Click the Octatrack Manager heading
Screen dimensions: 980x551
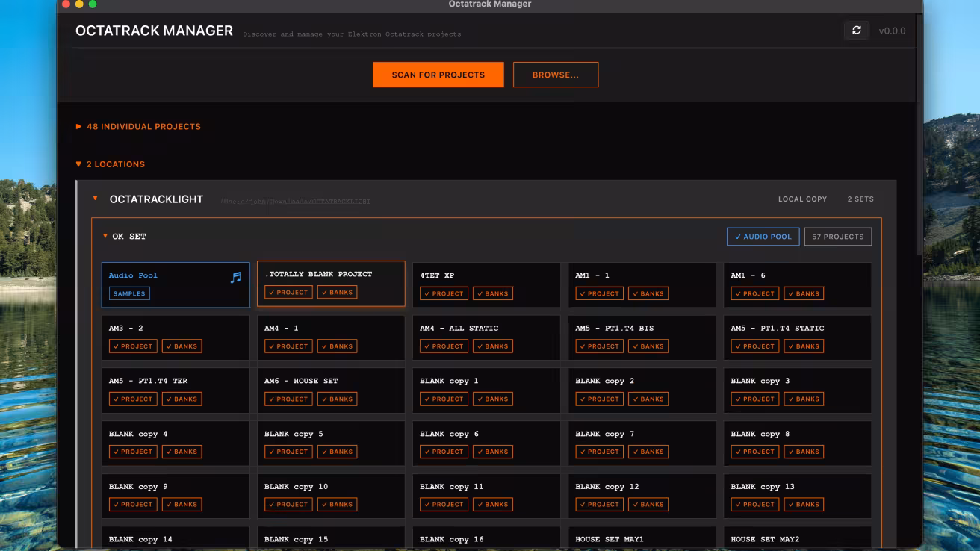[x=154, y=31]
